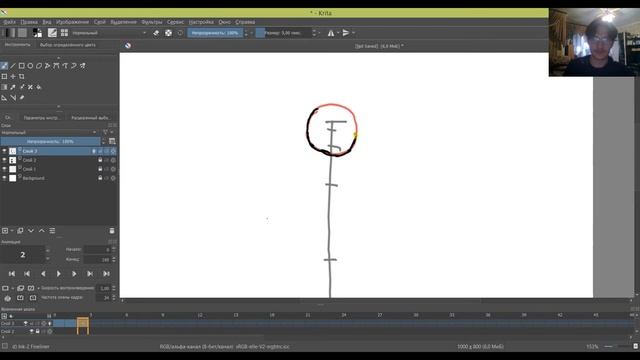The width and height of the screenshot is (640, 360).
Task: Open the fill patterns icon in toolbar
Action: click(x=22, y=33)
